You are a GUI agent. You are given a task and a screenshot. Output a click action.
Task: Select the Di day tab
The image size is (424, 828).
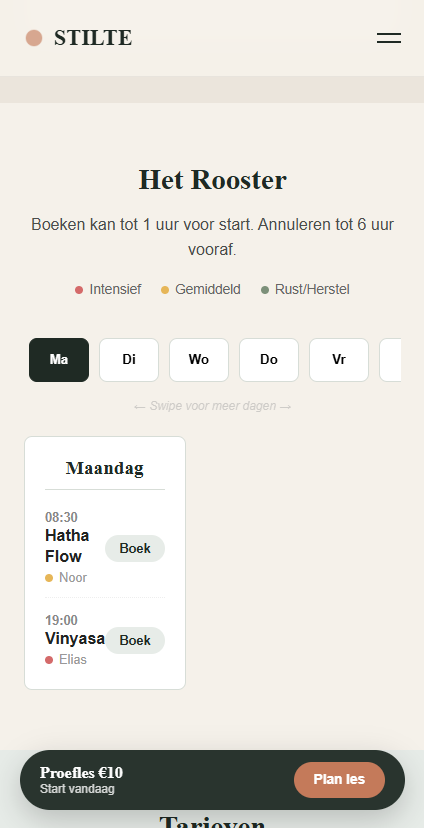click(129, 360)
